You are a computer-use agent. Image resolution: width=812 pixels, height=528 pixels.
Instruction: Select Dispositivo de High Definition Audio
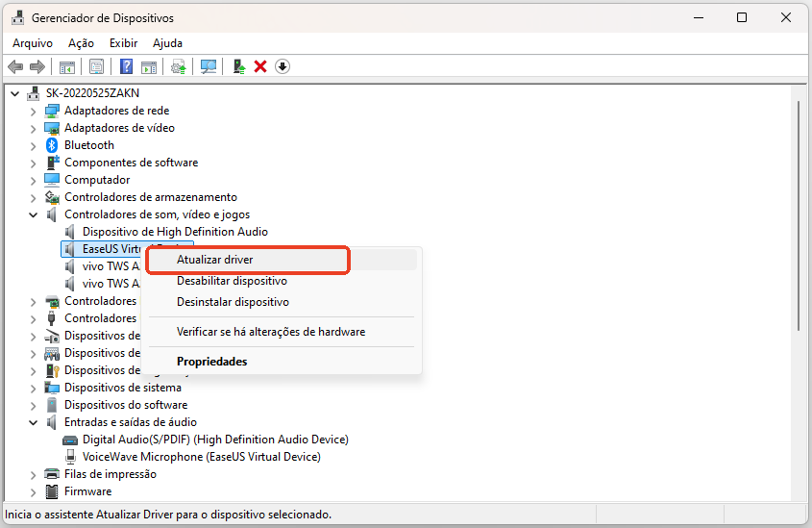point(175,232)
